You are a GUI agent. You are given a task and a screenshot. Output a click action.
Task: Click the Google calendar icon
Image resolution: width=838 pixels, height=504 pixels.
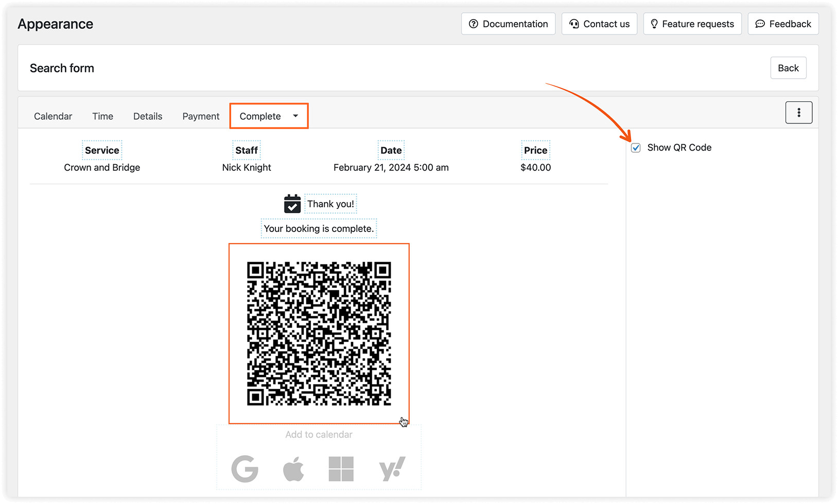[245, 469]
